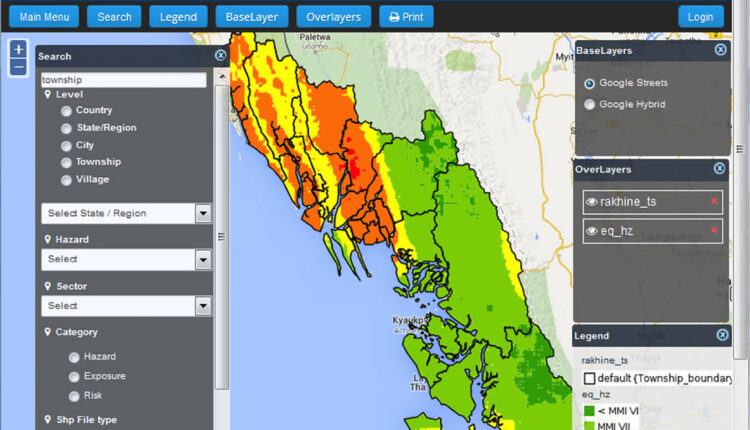This screenshot has width=750, height=430.
Task: Toggle visibility of eq_hz layer
Action: 592,231
